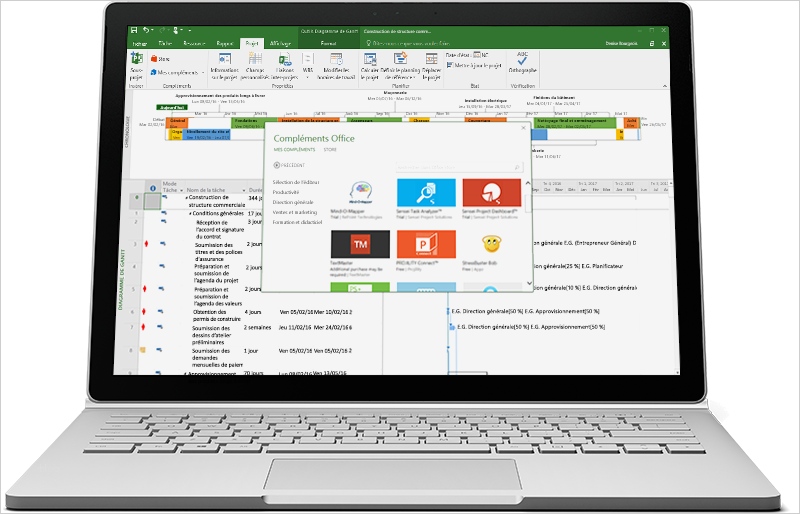The width and height of the screenshot is (800, 514).
Task: Click the PRÉCÉDENT link
Action: click(293, 165)
